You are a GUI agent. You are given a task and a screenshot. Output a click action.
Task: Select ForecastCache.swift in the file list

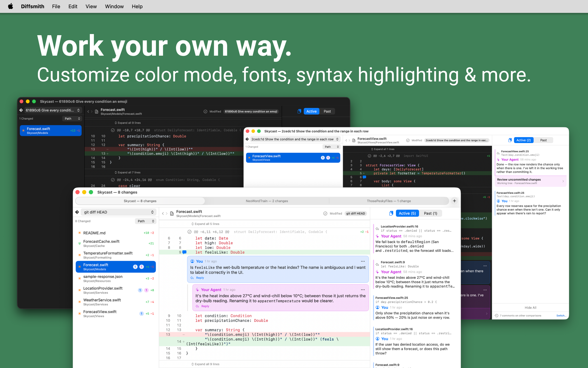pos(116,243)
